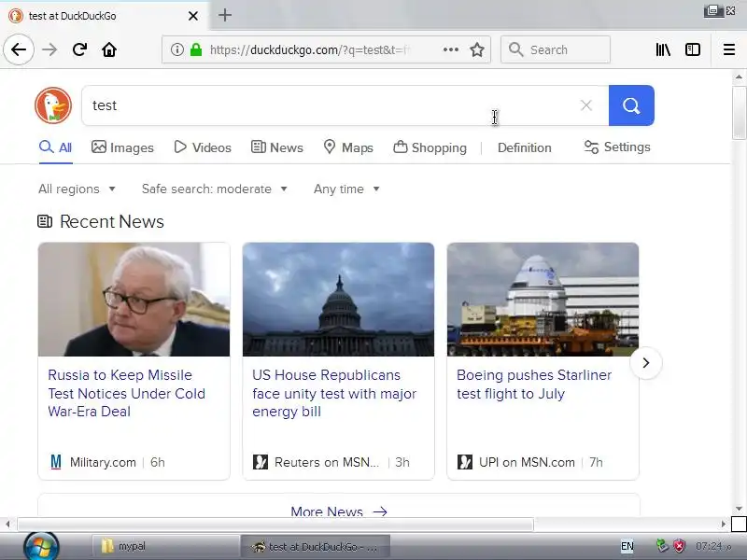
Task: Click the vertical scrollbar up arrow
Action: tap(739, 77)
